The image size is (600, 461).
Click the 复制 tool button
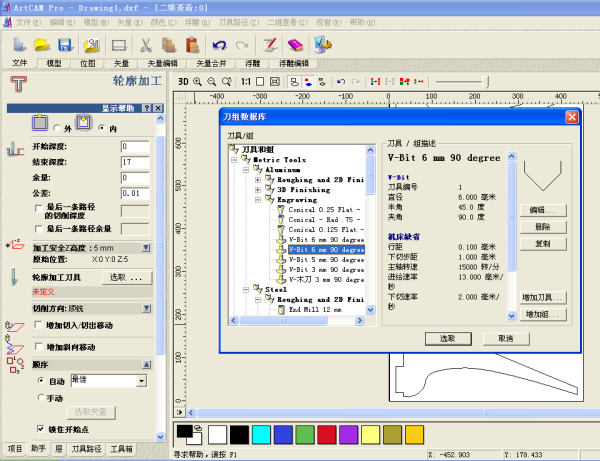[543, 243]
